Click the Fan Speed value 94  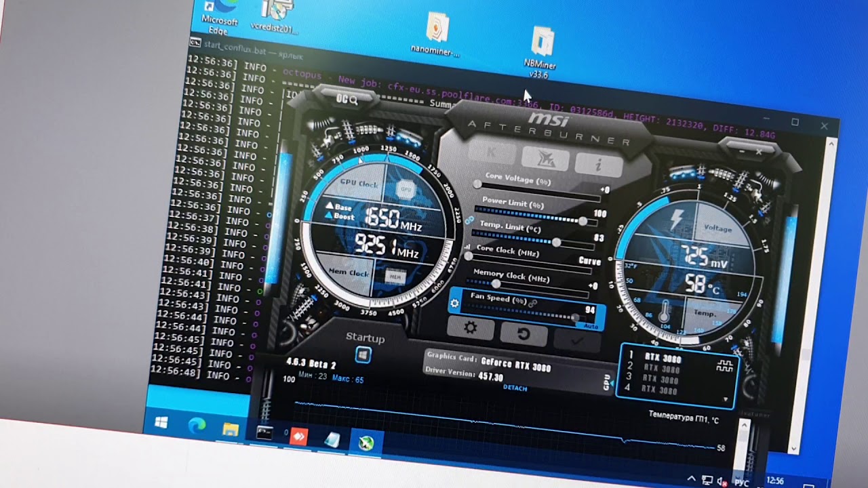[x=589, y=310]
